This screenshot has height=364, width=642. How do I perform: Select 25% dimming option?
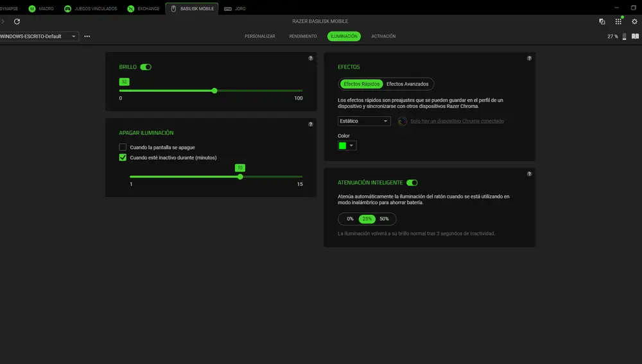[x=367, y=219]
